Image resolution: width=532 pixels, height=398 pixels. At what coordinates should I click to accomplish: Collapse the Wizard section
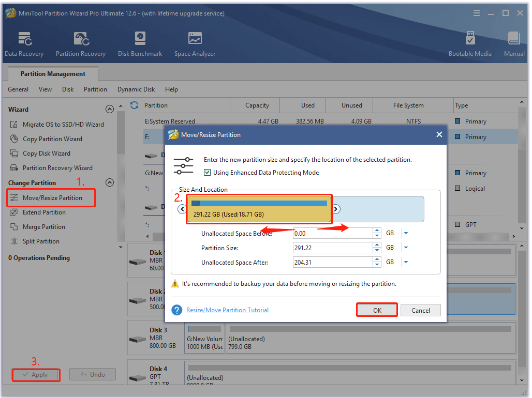[110, 109]
